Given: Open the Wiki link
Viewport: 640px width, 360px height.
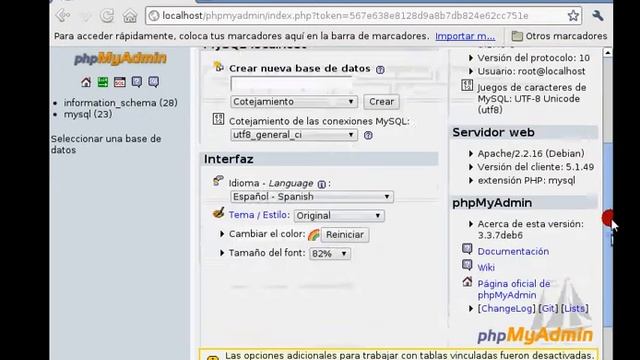Looking at the screenshot, I should 486,268.
